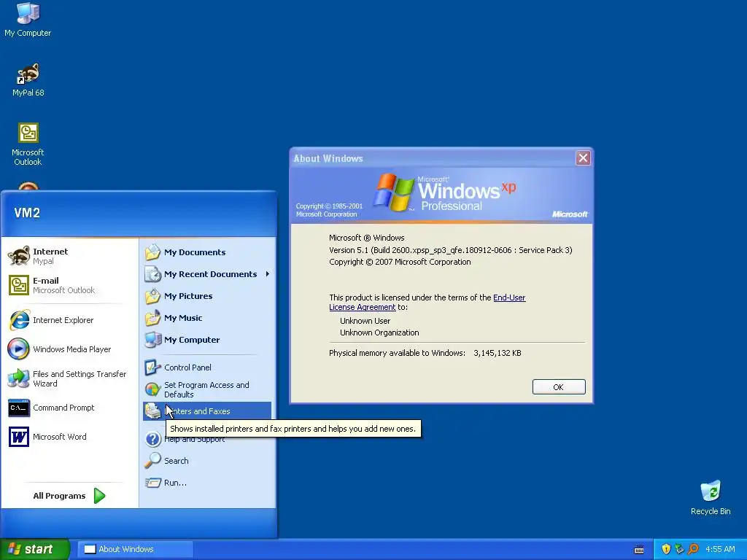747x560 pixels.
Task: Open Help and Support question-mark icon
Action: click(153, 438)
